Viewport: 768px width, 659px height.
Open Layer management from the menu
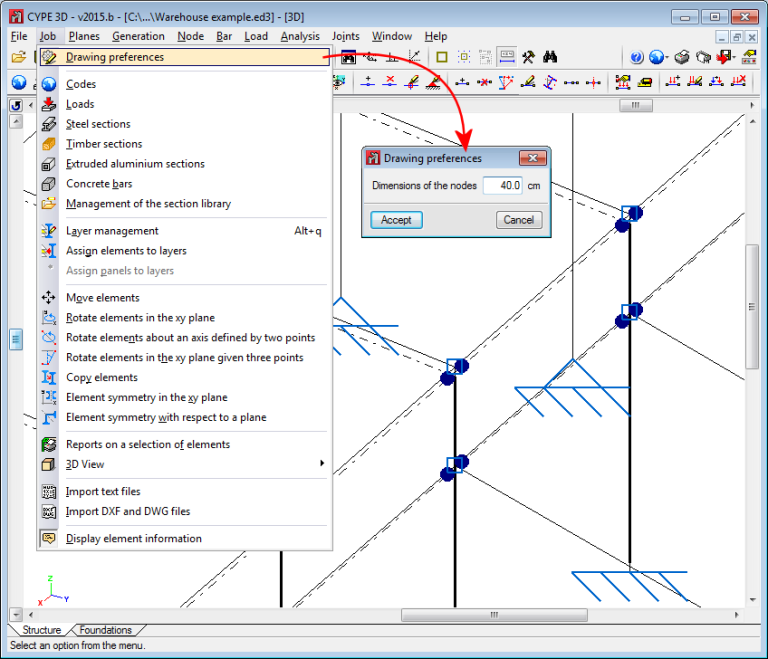[112, 231]
